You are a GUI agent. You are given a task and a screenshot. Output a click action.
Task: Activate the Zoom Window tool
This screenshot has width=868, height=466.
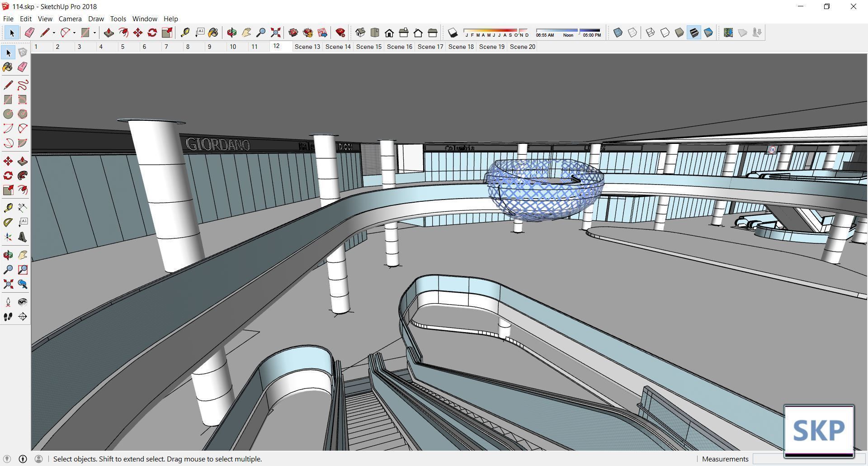[x=23, y=270]
